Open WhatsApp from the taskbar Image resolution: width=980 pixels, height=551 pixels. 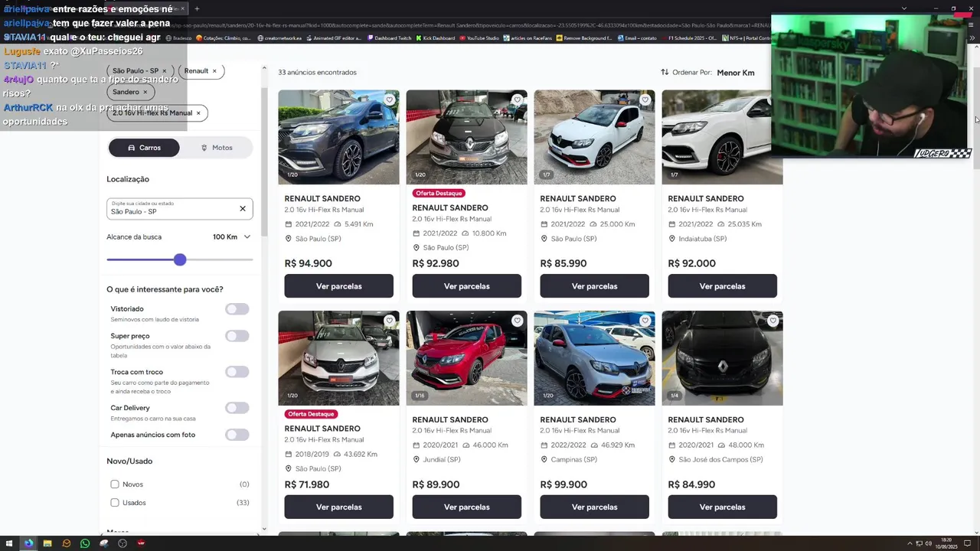coord(85,543)
